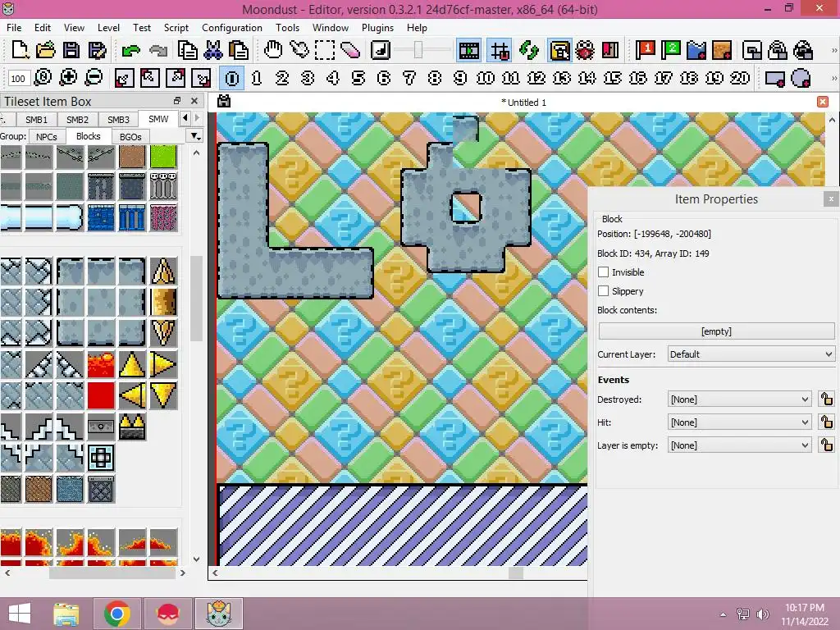Image resolution: width=840 pixels, height=630 pixels.
Task: Click the gray redo arrow icon
Action: [157, 50]
